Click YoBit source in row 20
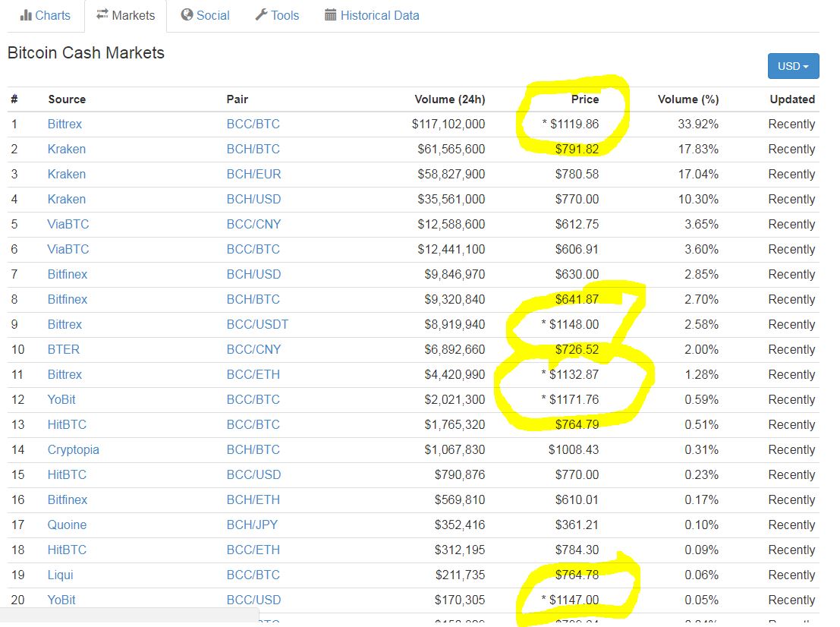The height and width of the screenshot is (627, 840). [61, 600]
